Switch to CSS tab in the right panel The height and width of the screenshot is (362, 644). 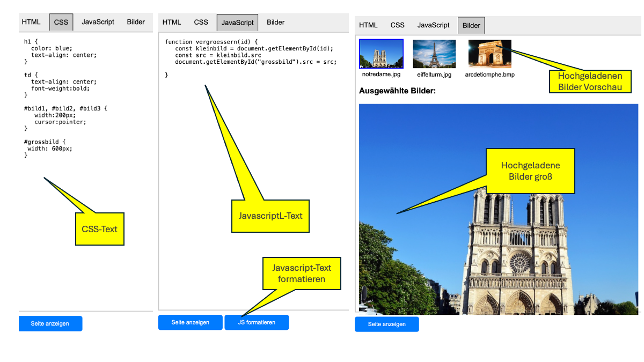point(398,25)
